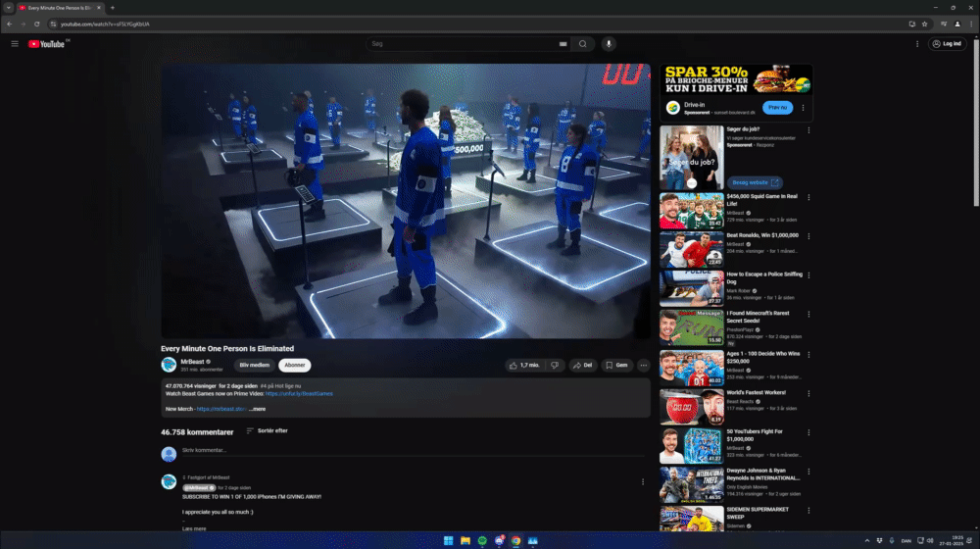The image size is (980, 549).
Task: Subscribe with the Abonner button
Action: point(294,365)
